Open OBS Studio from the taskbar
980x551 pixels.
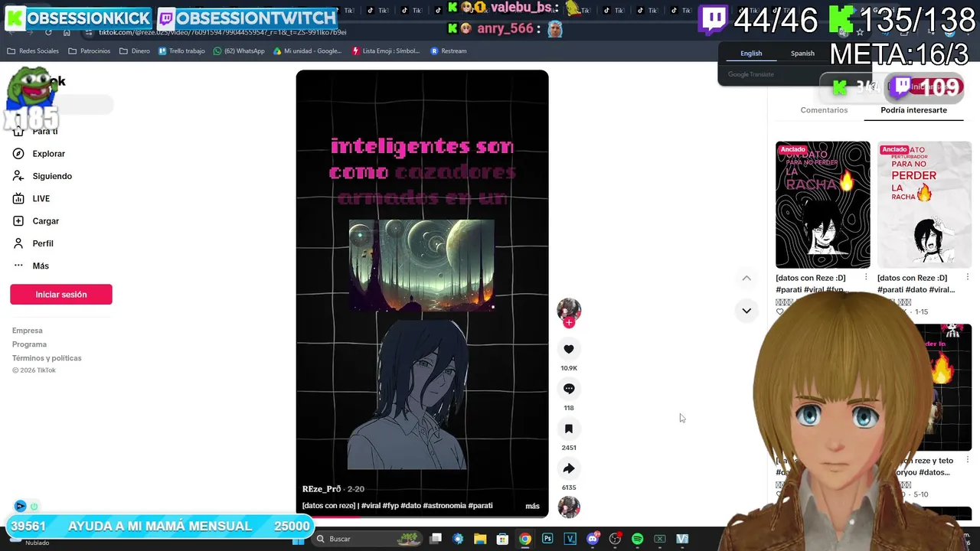click(615, 539)
